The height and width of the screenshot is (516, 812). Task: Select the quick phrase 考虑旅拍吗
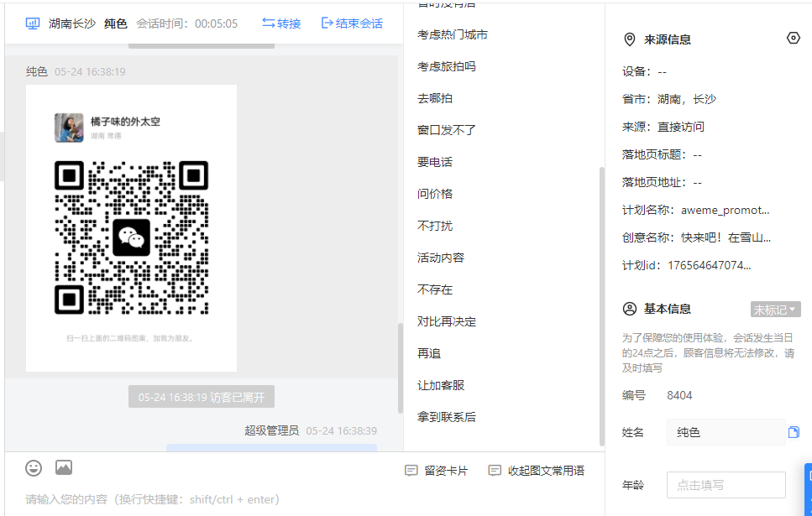click(x=447, y=66)
